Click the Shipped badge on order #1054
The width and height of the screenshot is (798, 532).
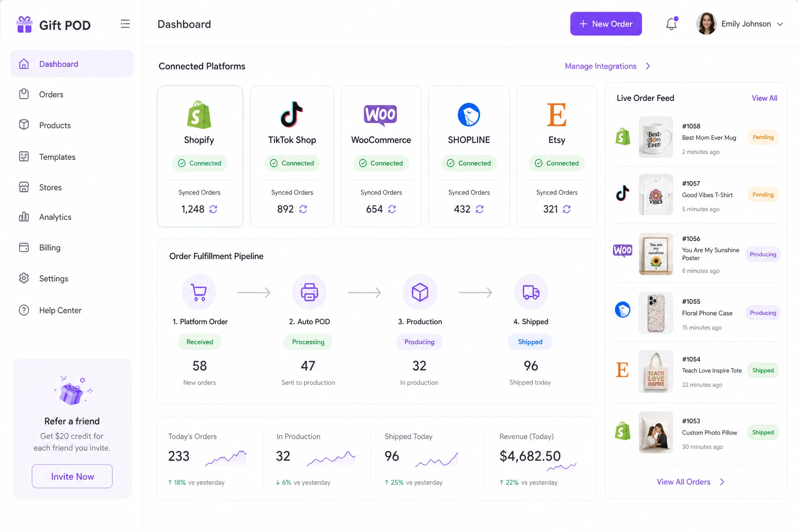[763, 370]
